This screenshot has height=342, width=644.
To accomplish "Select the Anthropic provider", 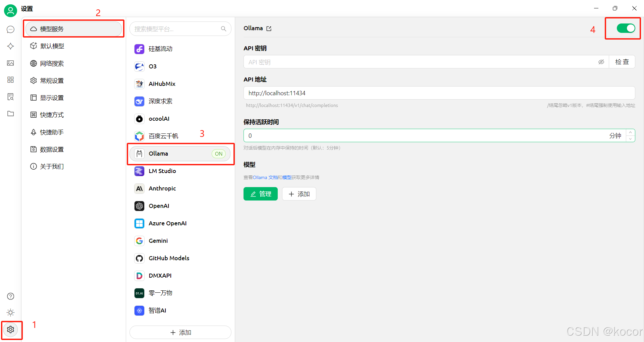I will pyautogui.click(x=180, y=188).
